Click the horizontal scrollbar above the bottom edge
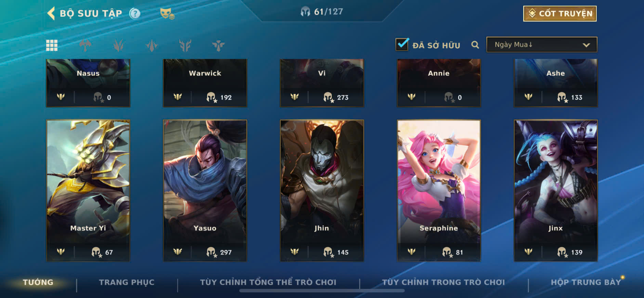 point(322,291)
